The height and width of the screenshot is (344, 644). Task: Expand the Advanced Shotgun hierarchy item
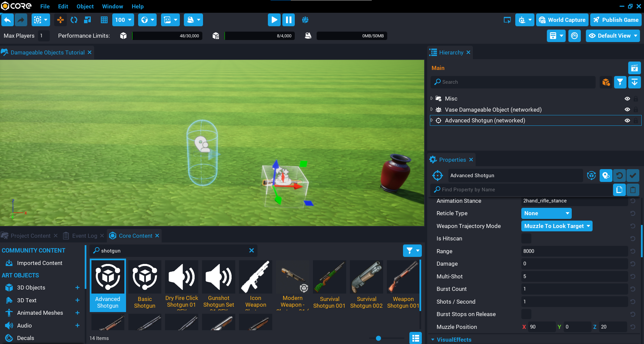(432, 120)
